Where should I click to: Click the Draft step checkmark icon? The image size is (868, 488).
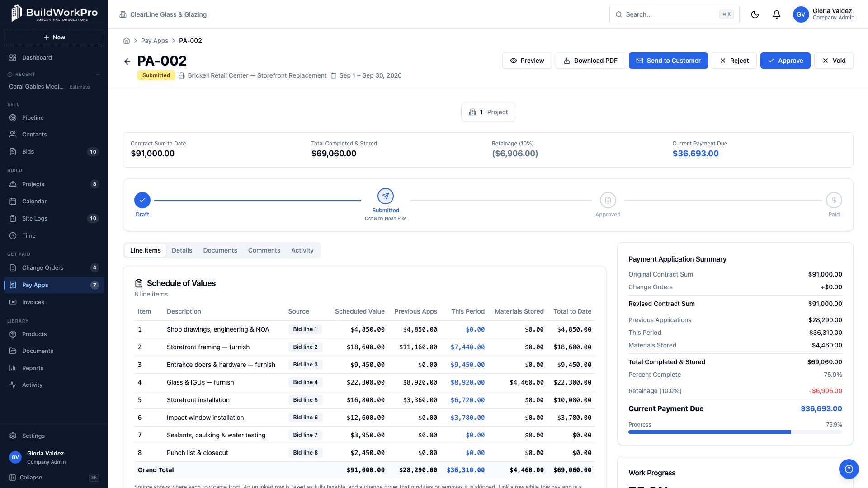tap(142, 200)
